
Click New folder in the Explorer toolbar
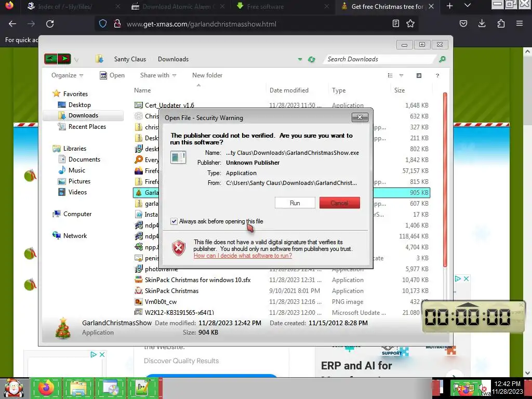[207, 75]
